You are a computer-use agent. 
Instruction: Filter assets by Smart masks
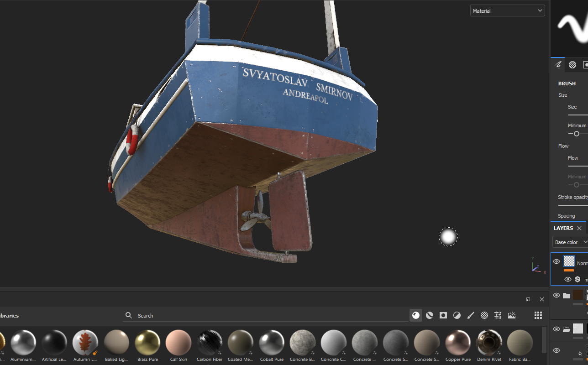tap(443, 315)
